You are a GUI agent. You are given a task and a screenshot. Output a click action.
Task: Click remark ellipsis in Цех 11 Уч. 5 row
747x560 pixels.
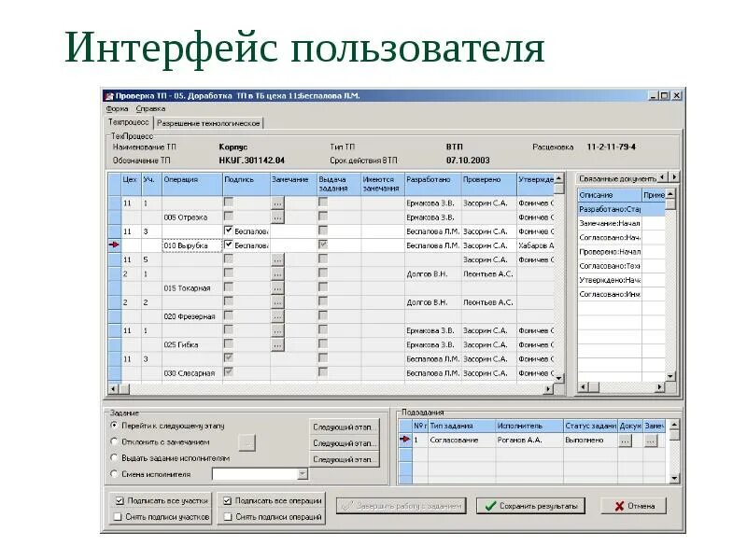277,260
